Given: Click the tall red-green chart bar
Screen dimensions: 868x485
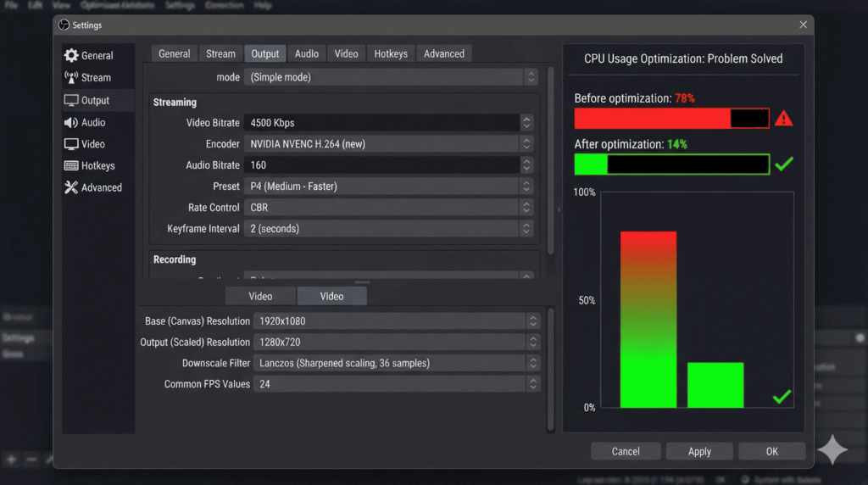Looking at the screenshot, I should pyautogui.click(x=648, y=320).
